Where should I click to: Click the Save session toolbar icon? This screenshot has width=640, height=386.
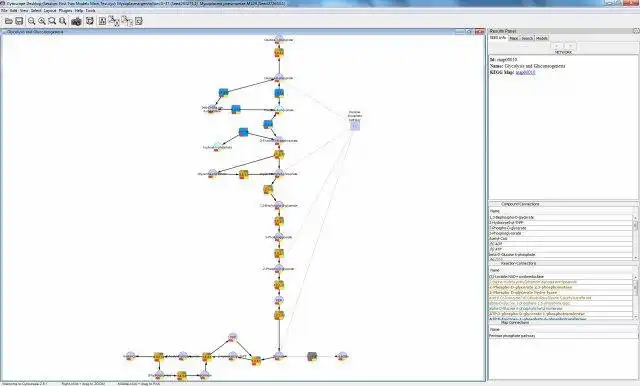[x=19, y=21]
